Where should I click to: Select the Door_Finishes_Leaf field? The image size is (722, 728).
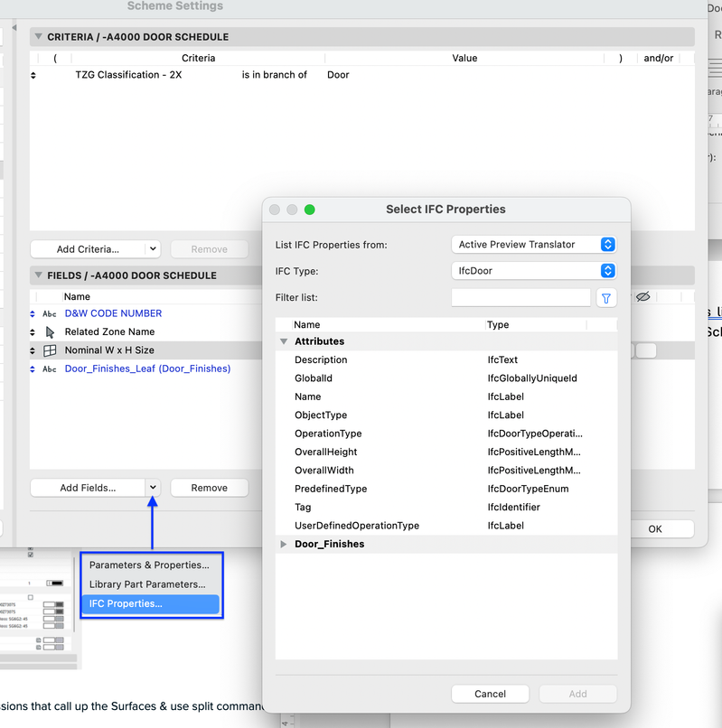(x=148, y=369)
